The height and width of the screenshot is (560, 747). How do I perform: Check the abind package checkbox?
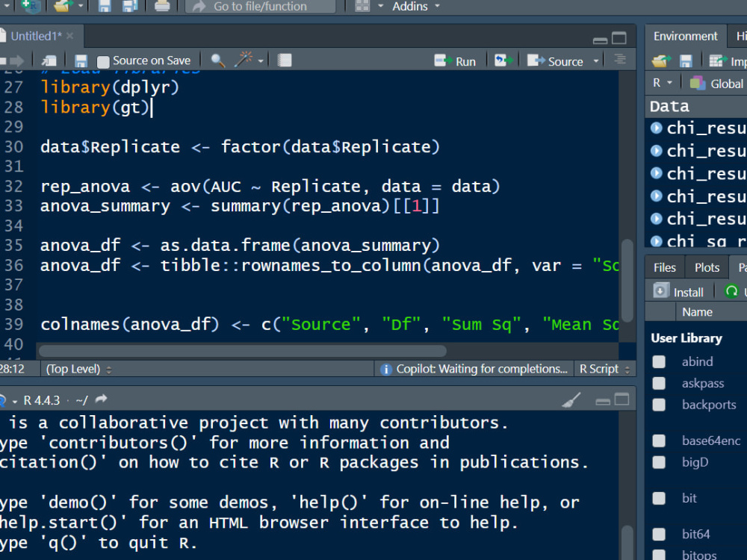[x=659, y=362]
